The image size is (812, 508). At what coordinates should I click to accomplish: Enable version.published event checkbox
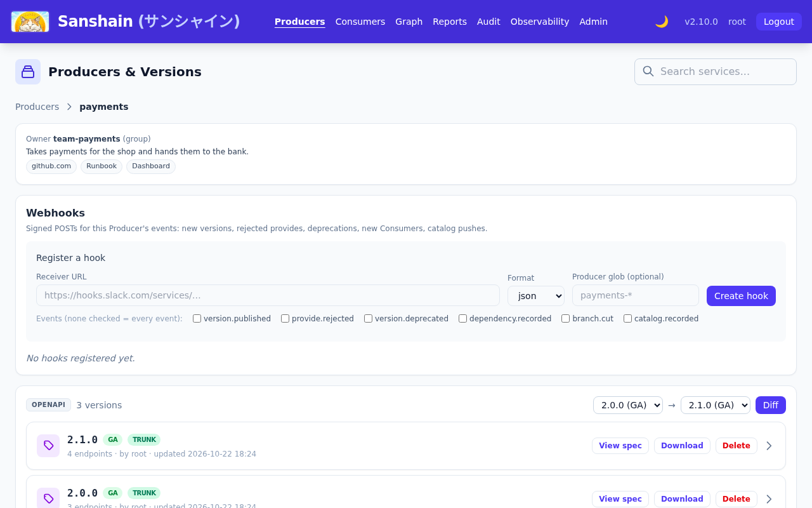click(197, 319)
